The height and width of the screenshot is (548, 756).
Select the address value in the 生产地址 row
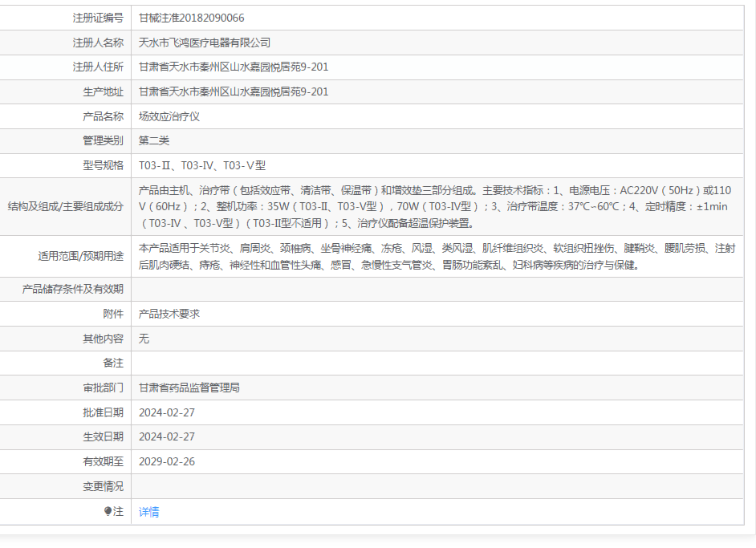(234, 92)
